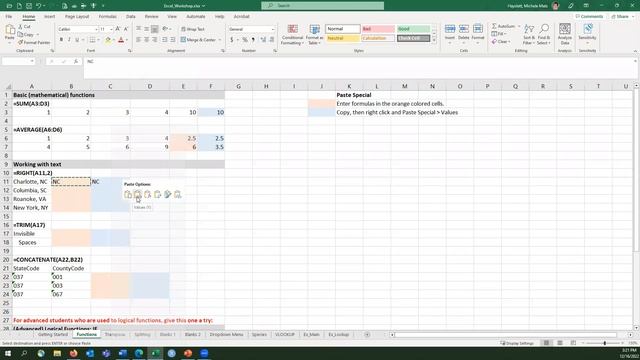Apply Percent Style
Viewport: 640px width, 360px height.
pyautogui.click(x=245, y=40)
